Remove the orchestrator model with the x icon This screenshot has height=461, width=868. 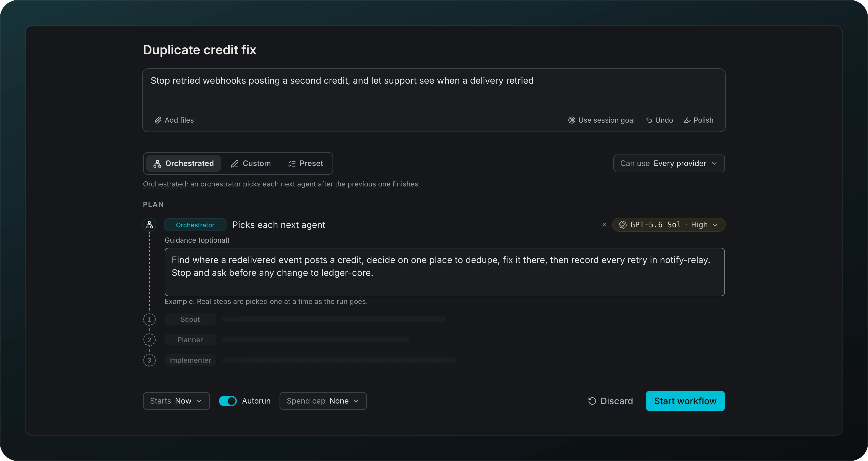(604, 225)
